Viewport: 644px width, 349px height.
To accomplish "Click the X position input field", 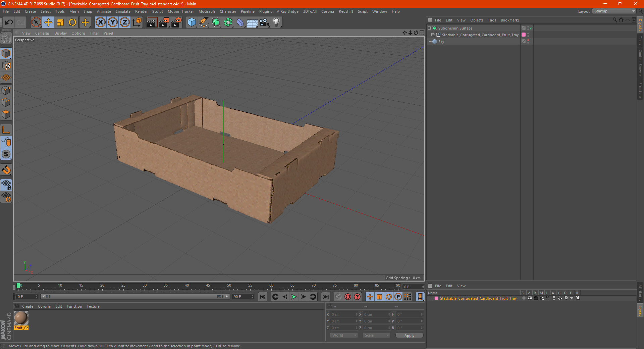I will [x=344, y=314].
